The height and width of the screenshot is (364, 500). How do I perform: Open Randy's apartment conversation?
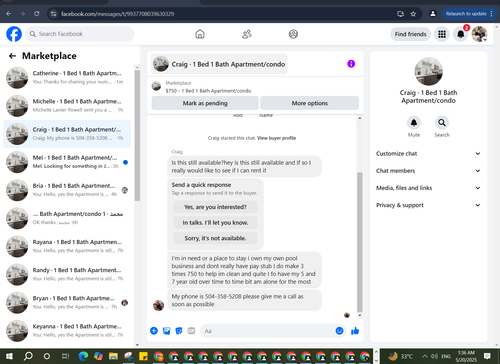tap(67, 274)
